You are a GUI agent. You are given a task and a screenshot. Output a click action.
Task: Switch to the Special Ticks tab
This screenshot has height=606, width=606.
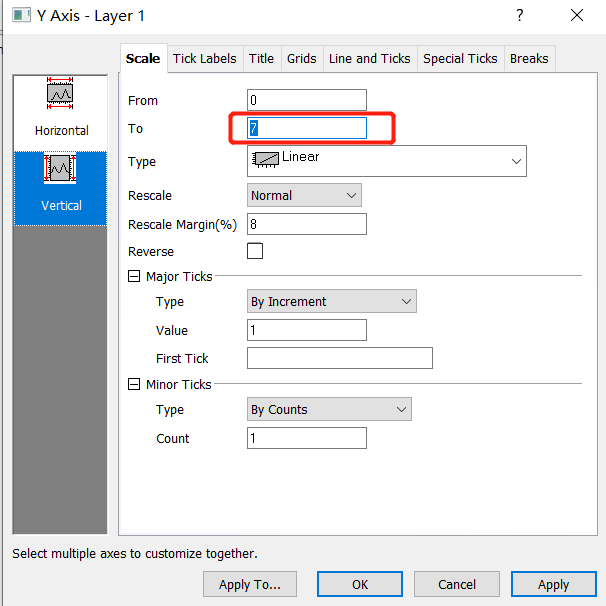[x=460, y=59]
